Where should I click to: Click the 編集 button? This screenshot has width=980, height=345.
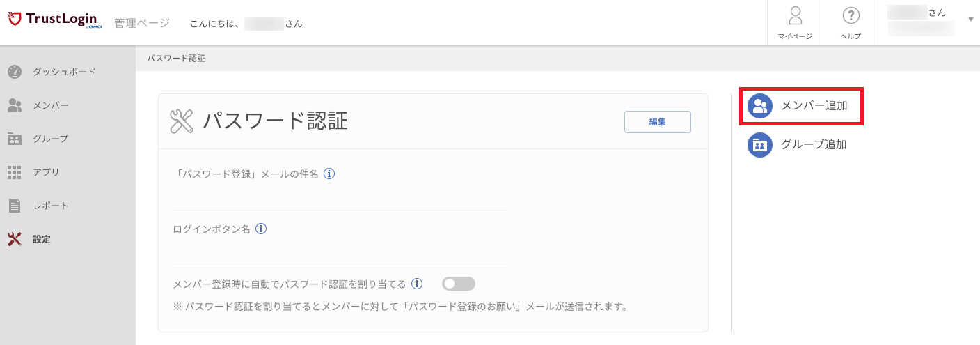tap(658, 121)
